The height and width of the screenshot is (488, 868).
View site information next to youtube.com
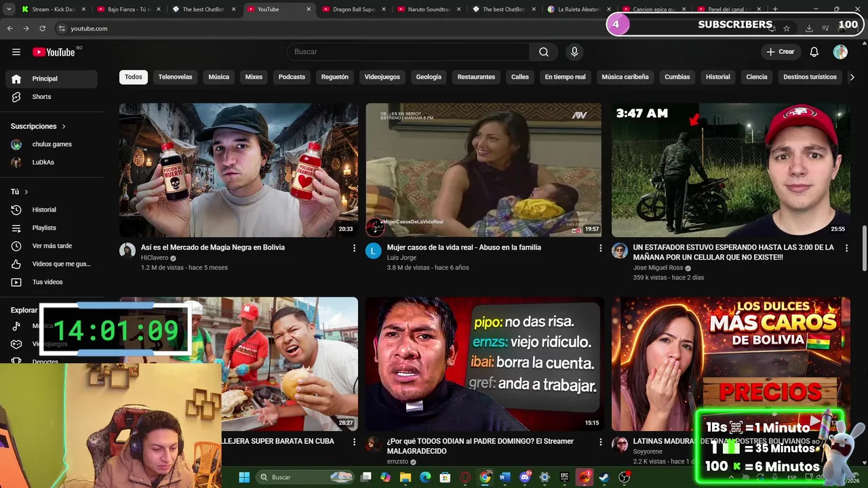click(x=62, y=28)
